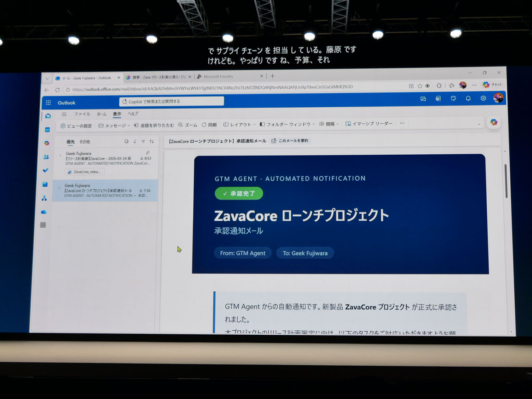Click the reading pane vertical scrollbar
The image size is (532, 399).
[506, 180]
